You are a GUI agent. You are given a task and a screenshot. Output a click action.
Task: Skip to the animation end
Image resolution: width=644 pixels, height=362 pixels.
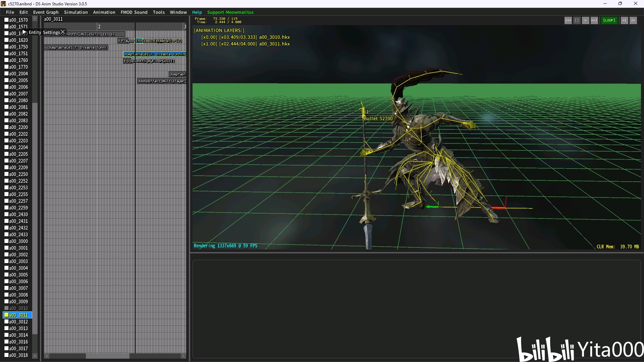pyautogui.click(x=594, y=20)
